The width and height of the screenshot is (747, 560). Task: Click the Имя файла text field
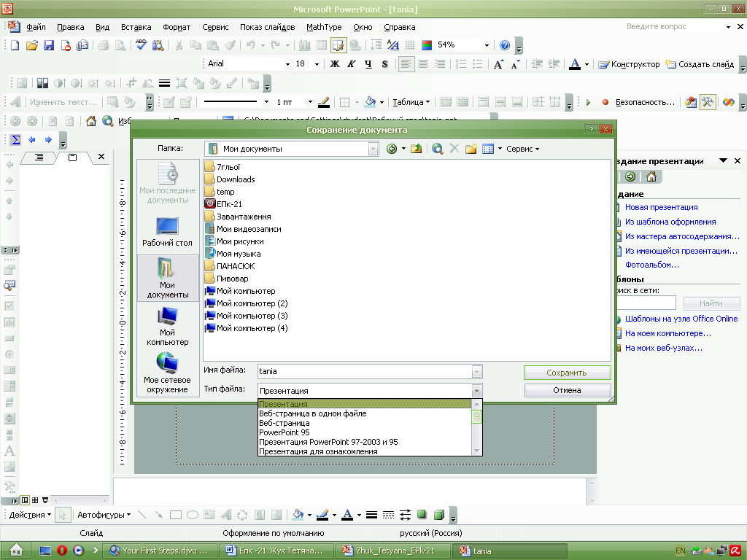tap(365, 371)
